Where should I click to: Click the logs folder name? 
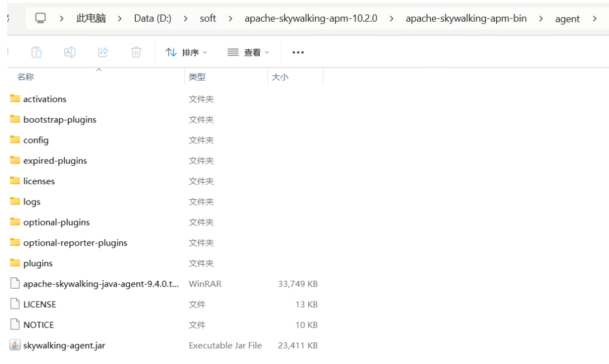tap(32, 202)
